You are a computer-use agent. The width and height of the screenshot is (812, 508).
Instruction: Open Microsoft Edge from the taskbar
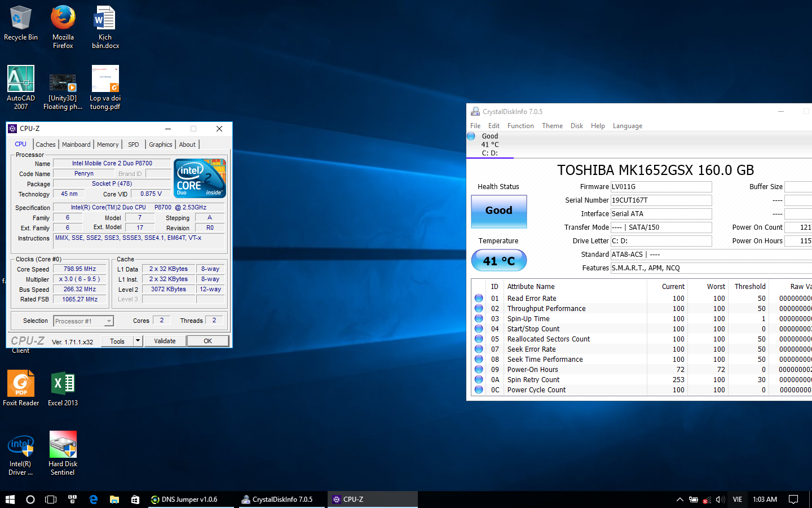94,500
